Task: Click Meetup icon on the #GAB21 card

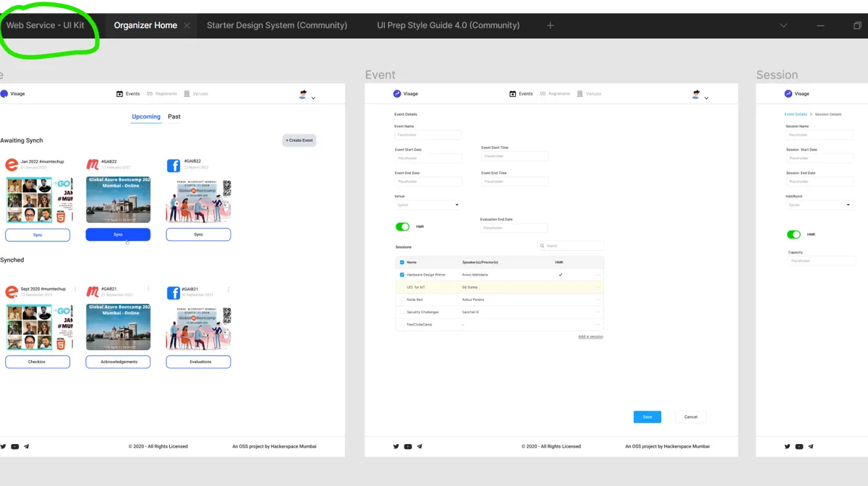Action: tap(93, 292)
